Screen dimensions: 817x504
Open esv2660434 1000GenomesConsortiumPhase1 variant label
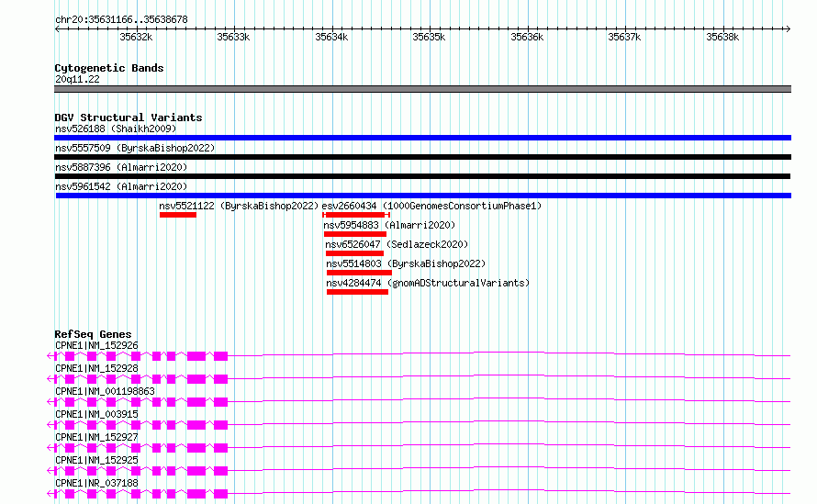(432, 206)
